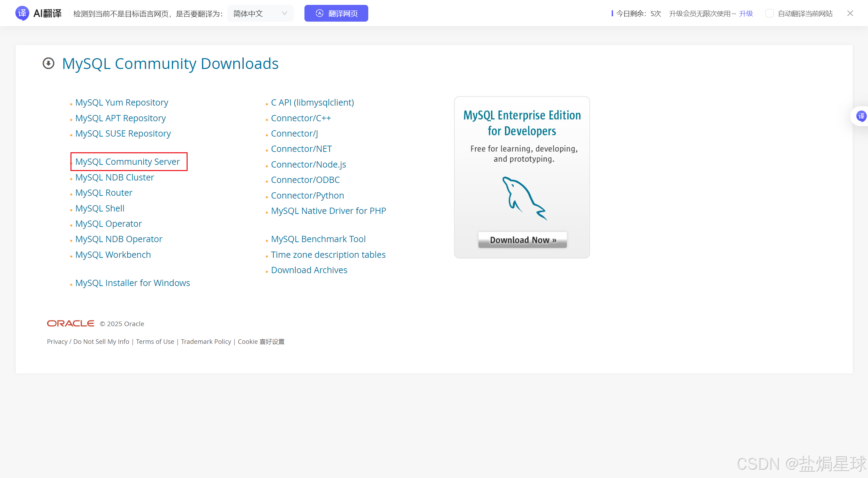This screenshot has height=478, width=868.
Task: Open Connector/NET link
Action: point(301,149)
